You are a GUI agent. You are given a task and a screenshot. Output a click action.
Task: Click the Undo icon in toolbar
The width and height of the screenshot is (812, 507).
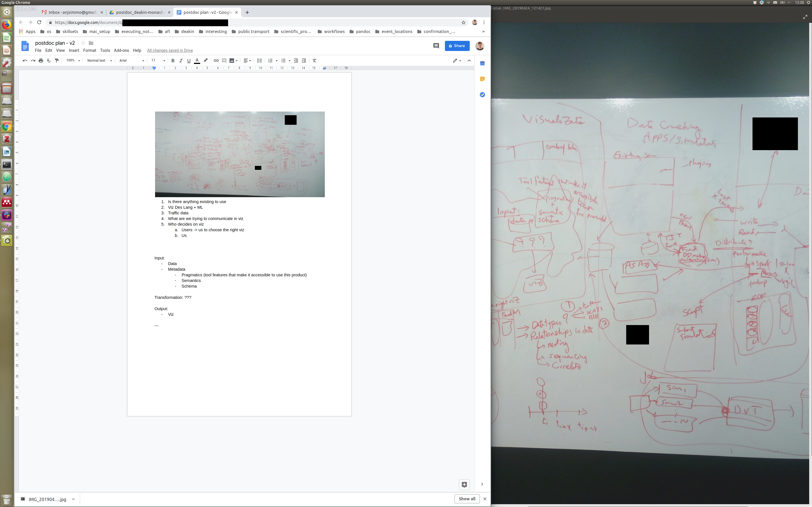click(x=25, y=60)
